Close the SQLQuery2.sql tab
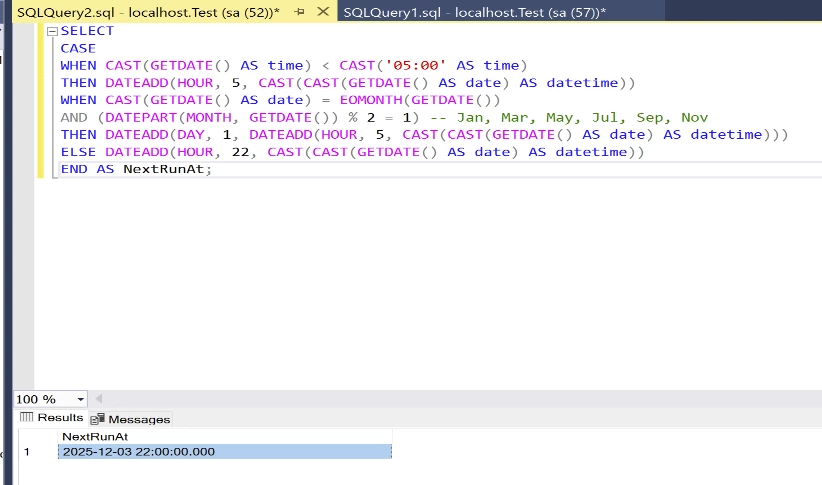Viewport: 822px width, 485px height. [323, 11]
